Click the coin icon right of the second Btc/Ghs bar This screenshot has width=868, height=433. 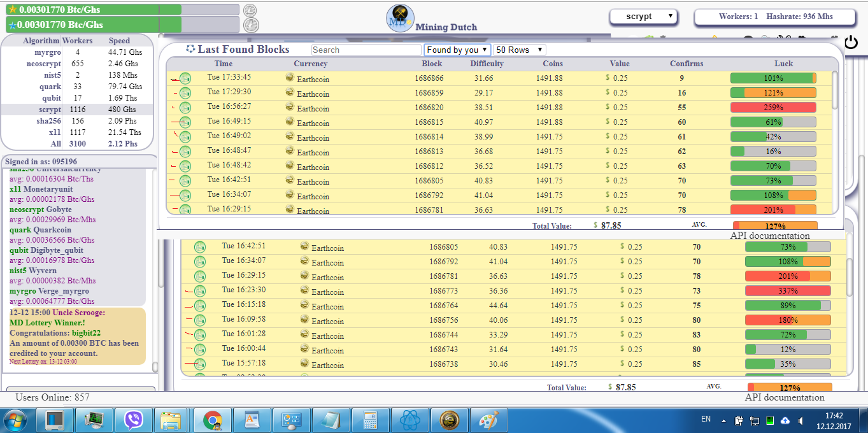[250, 25]
